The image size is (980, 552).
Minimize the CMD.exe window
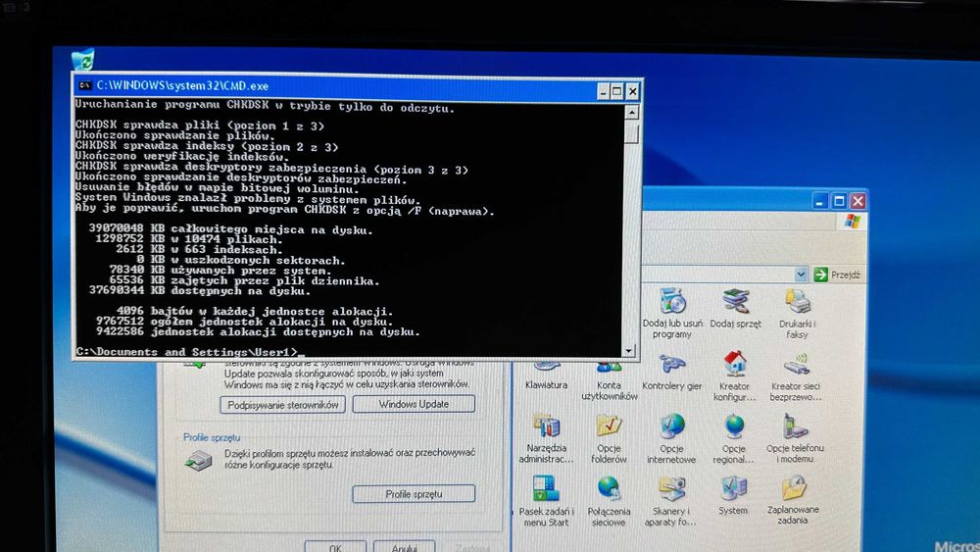point(603,91)
